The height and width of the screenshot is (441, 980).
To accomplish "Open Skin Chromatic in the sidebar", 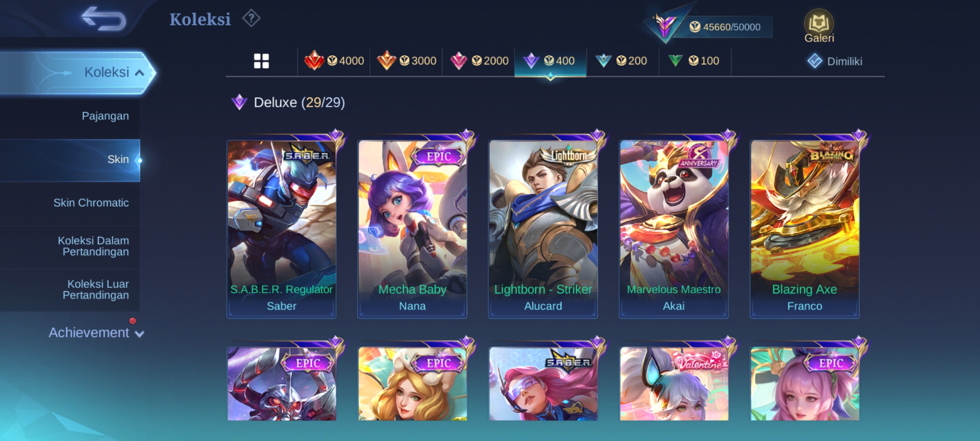I will tap(70, 203).
